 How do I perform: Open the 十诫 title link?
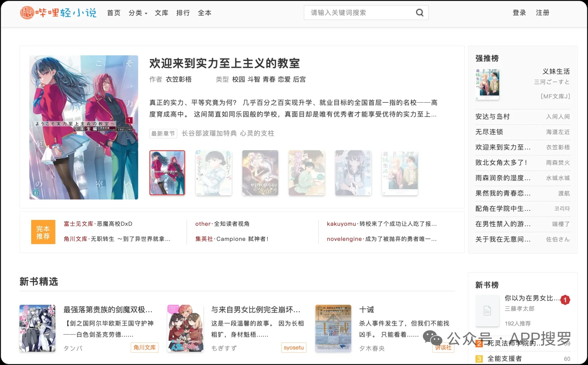367,310
